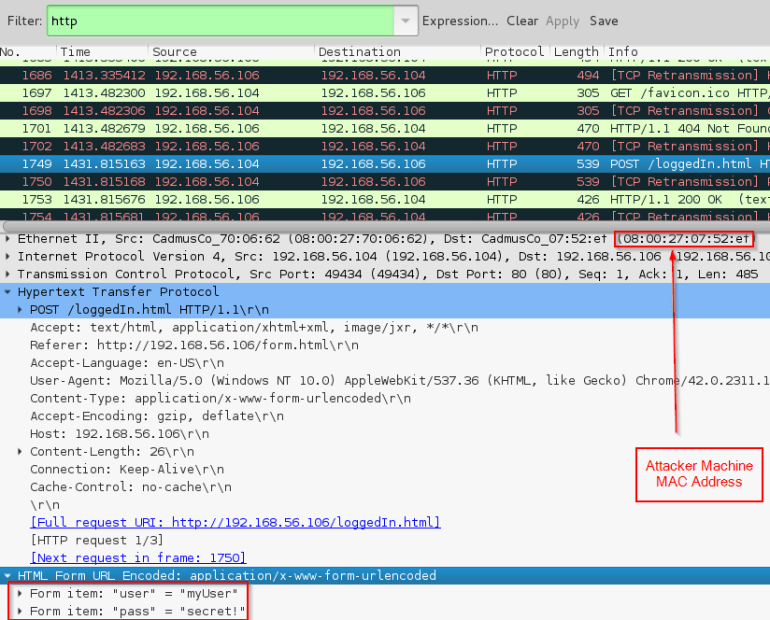Viewport: 770px width, 620px height.
Task: Expand the Transmission Control Protocol node
Action: click(x=7, y=274)
